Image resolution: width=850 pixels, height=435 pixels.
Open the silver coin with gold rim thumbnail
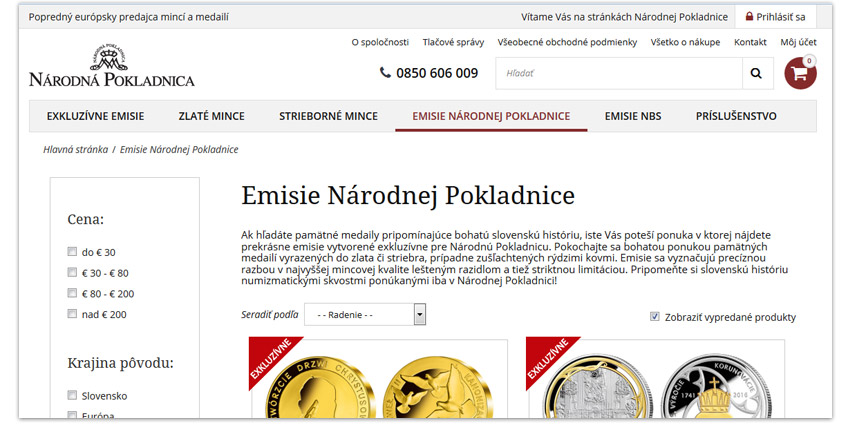click(x=599, y=388)
